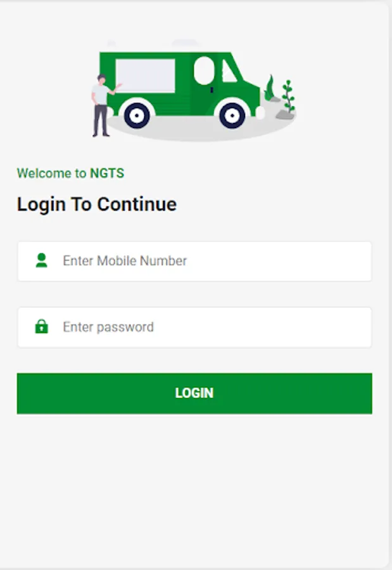Viewport: 392px width, 570px height.
Task: Click the oval window on van door
Action: (205, 70)
